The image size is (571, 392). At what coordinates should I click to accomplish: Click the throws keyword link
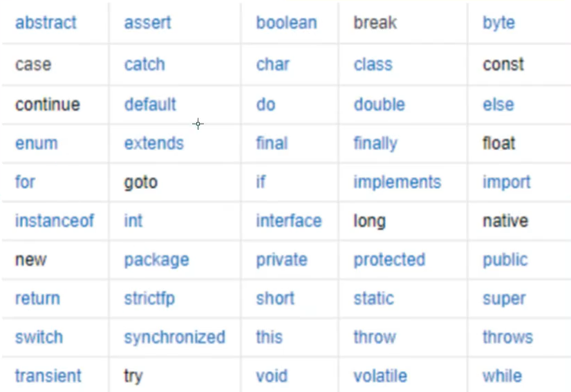(x=508, y=337)
